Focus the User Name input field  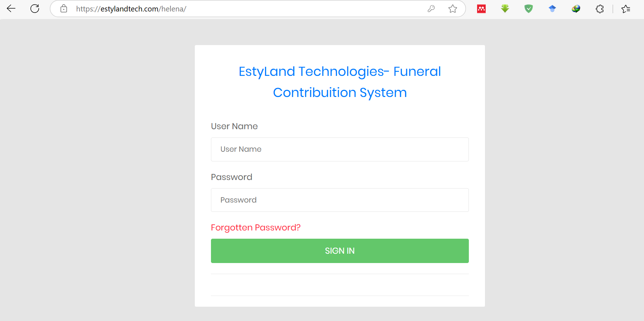[340, 149]
